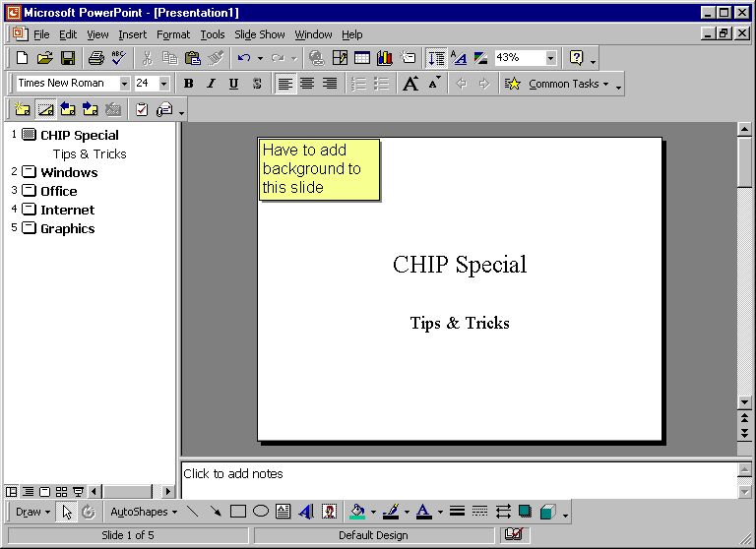Toggle Italic formatting
The image size is (756, 549).
click(212, 84)
